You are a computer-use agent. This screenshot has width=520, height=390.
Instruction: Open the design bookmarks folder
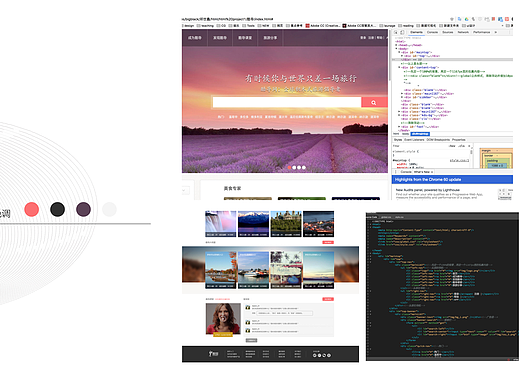(x=188, y=26)
